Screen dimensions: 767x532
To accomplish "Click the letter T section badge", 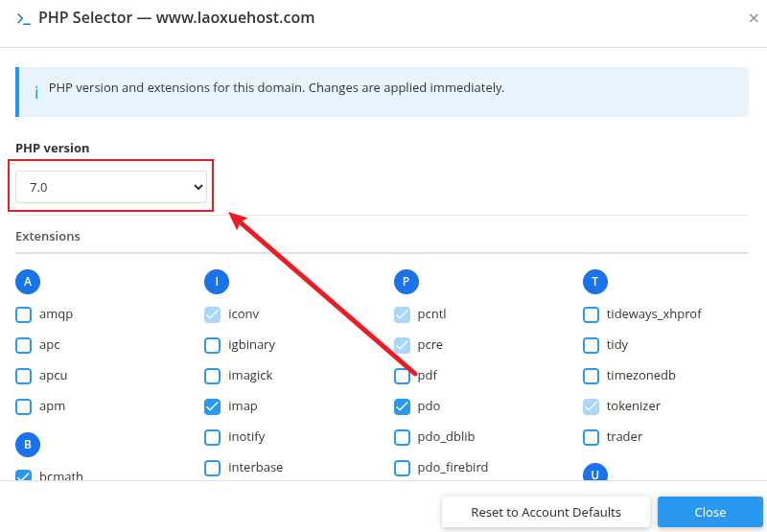I will 595,281.
